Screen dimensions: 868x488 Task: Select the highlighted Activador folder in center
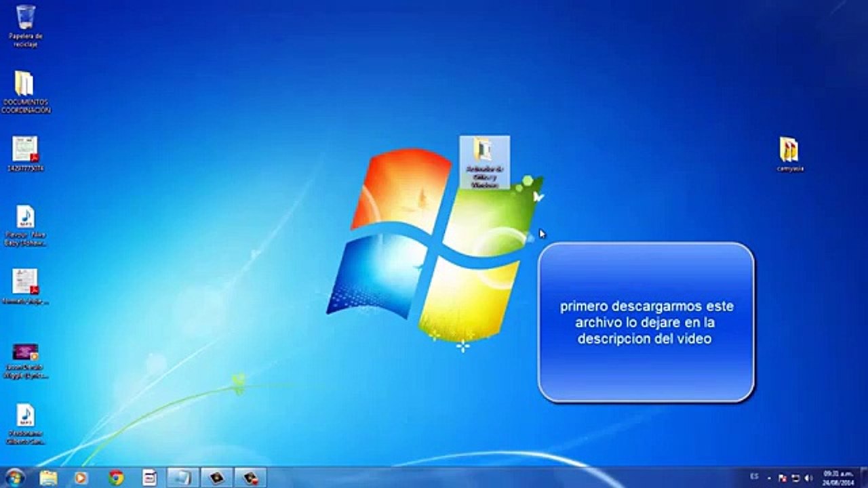pyautogui.click(x=484, y=162)
